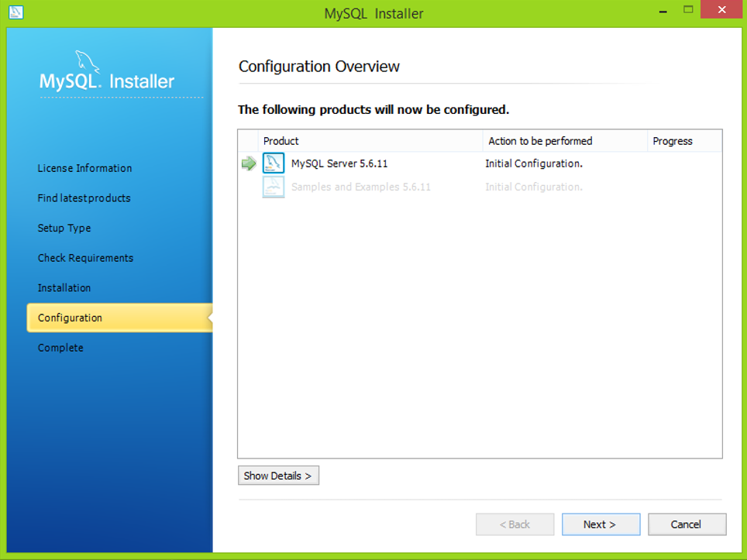Click the MySQL Installer title bar icon
Viewport: 747px width, 560px height.
coord(15,12)
